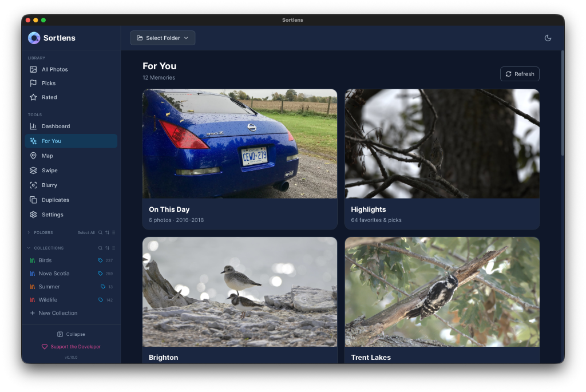Click the Birds count 237

point(109,260)
